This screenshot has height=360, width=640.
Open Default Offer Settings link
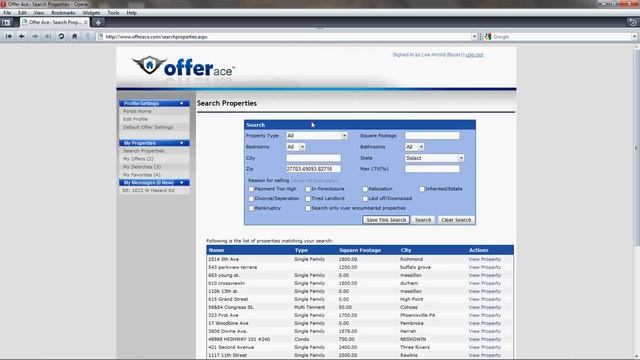pyautogui.click(x=148, y=127)
